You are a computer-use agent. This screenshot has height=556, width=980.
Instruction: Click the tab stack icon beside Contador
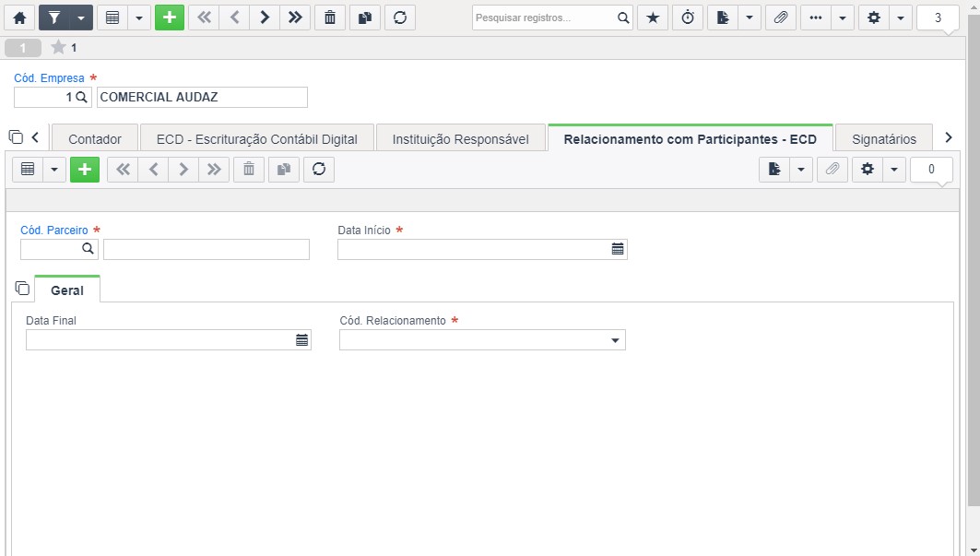point(17,136)
